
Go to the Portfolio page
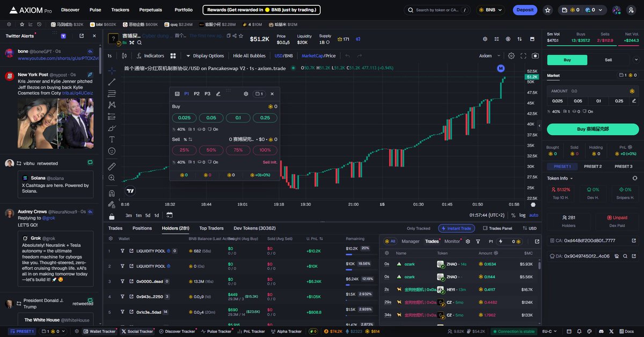coord(184,10)
